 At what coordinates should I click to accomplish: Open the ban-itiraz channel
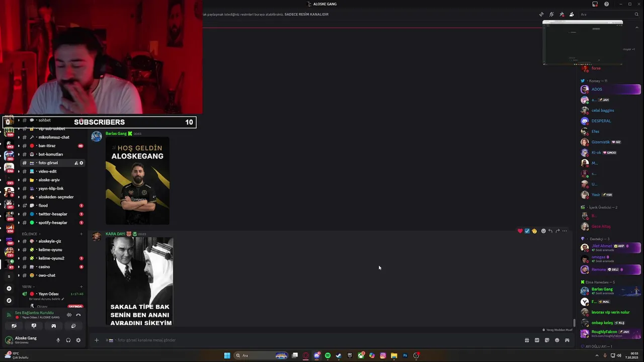click(52, 146)
